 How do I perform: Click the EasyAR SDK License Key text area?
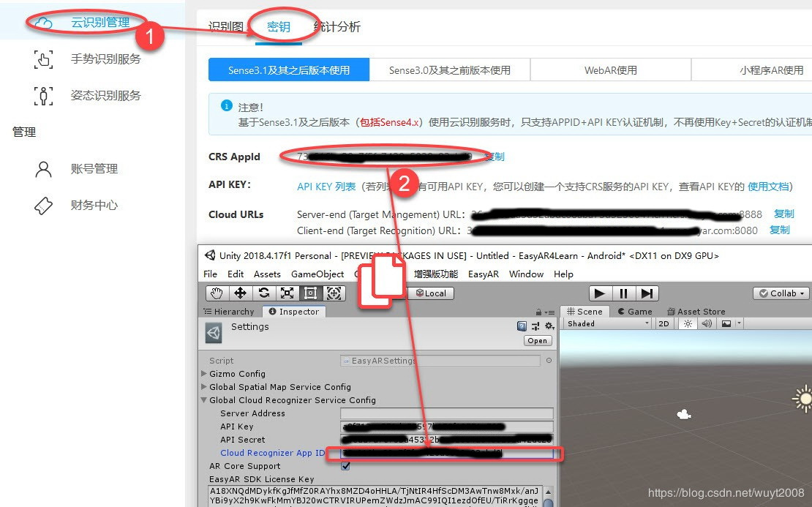click(375, 495)
